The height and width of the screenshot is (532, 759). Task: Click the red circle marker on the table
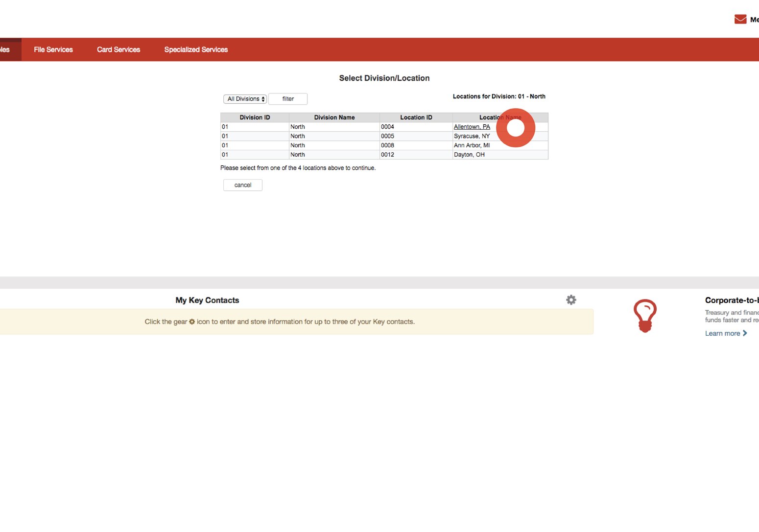(x=516, y=128)
